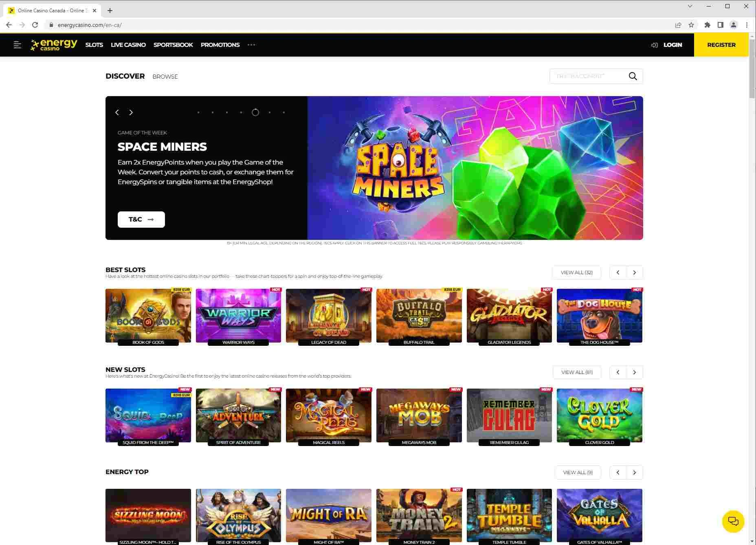Show previous Energy Top games
The height and width of the screenshot is (545, 756).
click(618, 472)
